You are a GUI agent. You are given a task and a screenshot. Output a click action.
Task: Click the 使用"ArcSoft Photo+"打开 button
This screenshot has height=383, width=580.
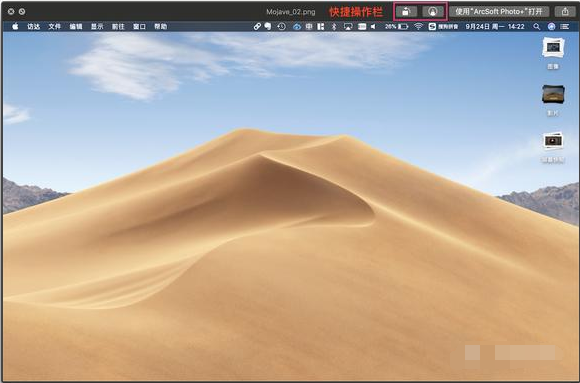click(x=499, y=12)
